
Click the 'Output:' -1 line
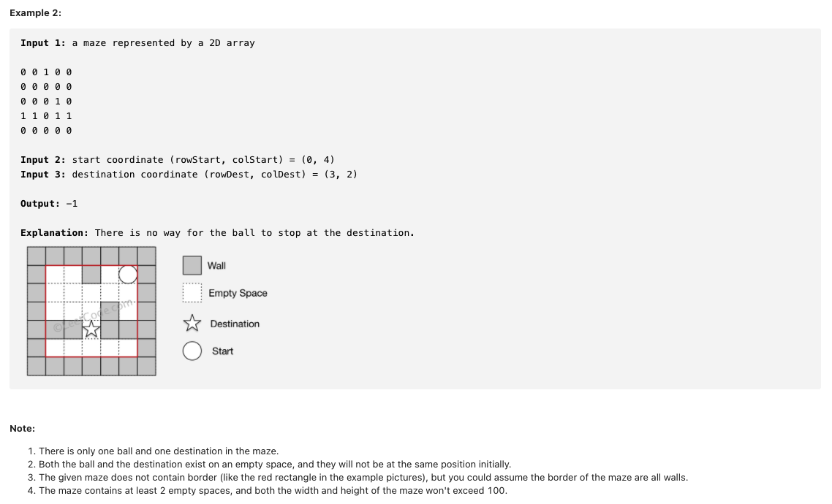pos(49,204)
